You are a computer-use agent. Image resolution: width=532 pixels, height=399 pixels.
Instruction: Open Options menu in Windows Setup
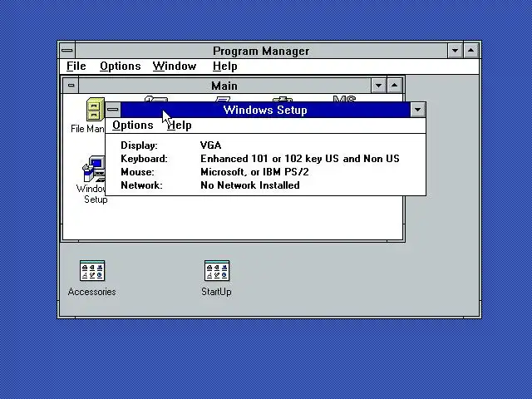tap(133, 126)
